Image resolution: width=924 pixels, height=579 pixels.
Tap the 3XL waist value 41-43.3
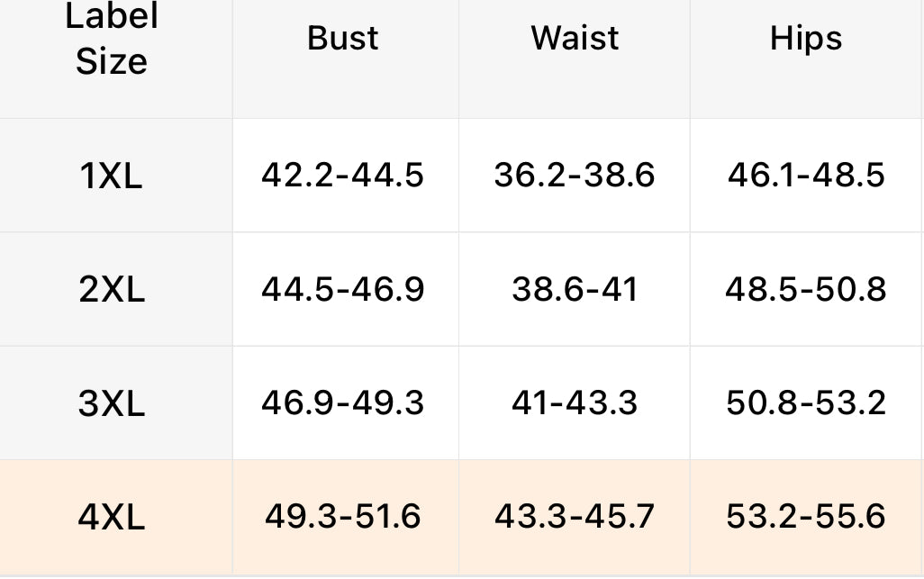coord(575,403)
